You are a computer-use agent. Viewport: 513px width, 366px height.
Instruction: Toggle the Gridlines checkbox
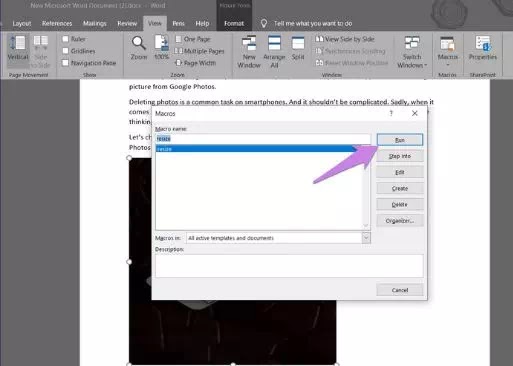(66, 51)
